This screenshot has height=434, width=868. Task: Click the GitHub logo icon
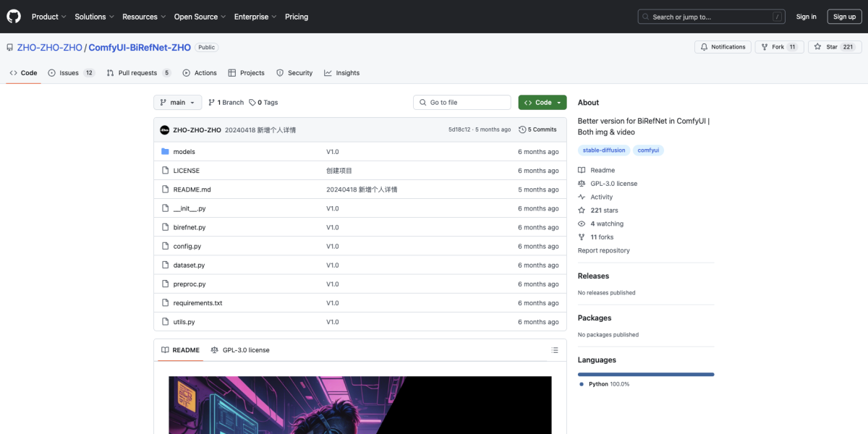point(14,17)
